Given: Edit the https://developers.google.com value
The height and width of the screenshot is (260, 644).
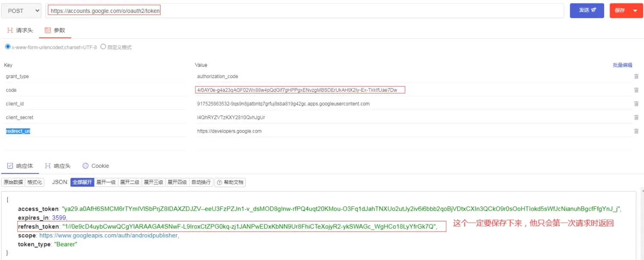Looking at the screenshot, I should (413, 131).
